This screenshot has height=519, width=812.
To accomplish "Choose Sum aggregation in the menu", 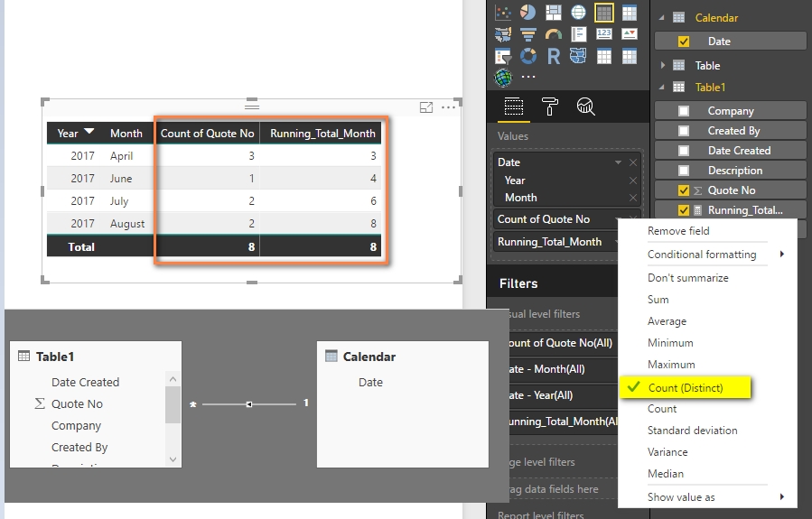I will coord(658,300).
